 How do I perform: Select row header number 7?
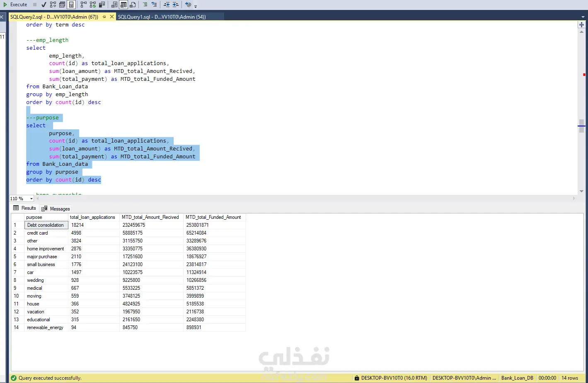(17, 272)
